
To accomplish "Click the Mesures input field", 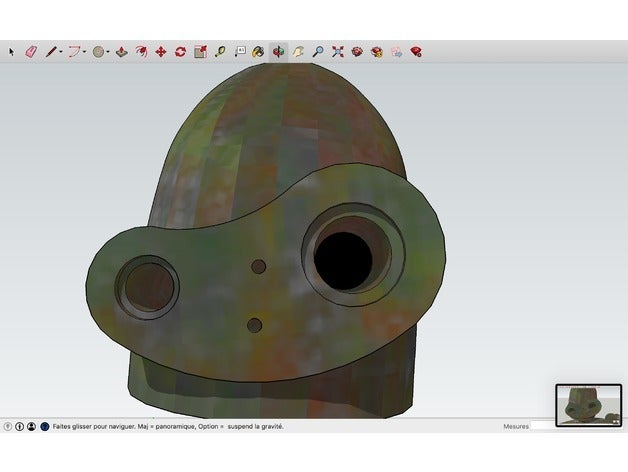I will tap(543, 426).
